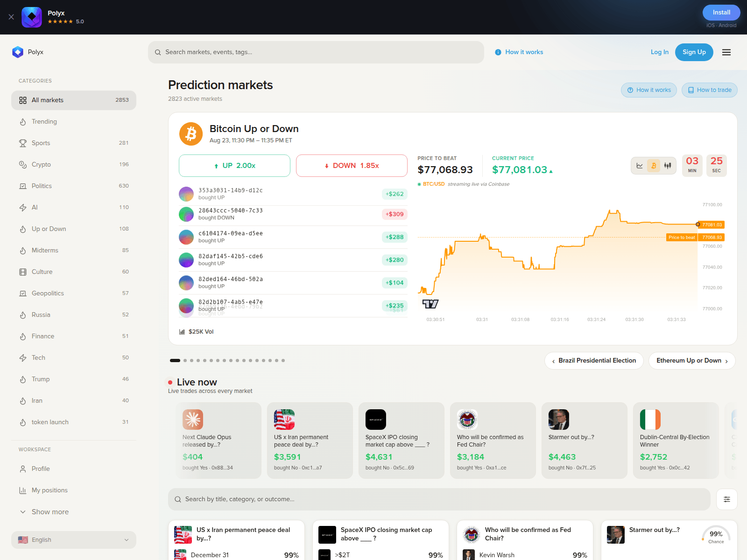Open trade 28643ccc-5040-7c33 bought DOWN
Viewport: 747px width, 560px height.
click(x=293, y=214)
